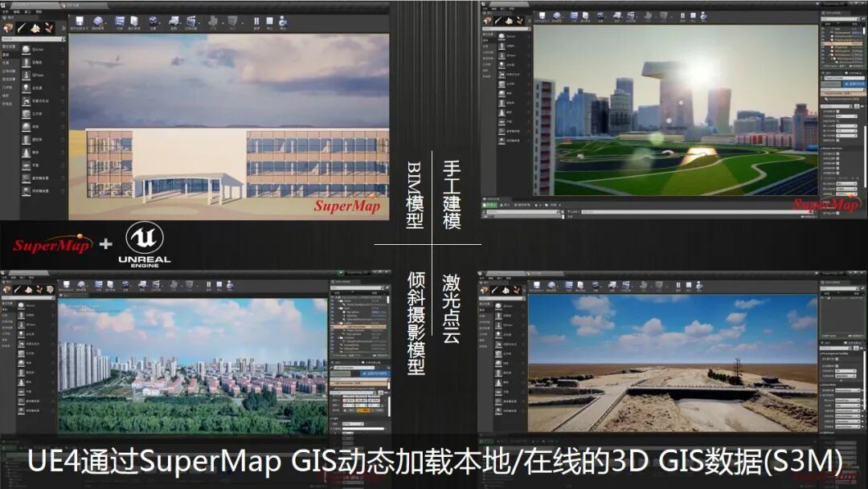The width and height of the screenshot is (868, 489).
Task: Click Stop icon in aerial city window toolbar
Action: point(219,284)
